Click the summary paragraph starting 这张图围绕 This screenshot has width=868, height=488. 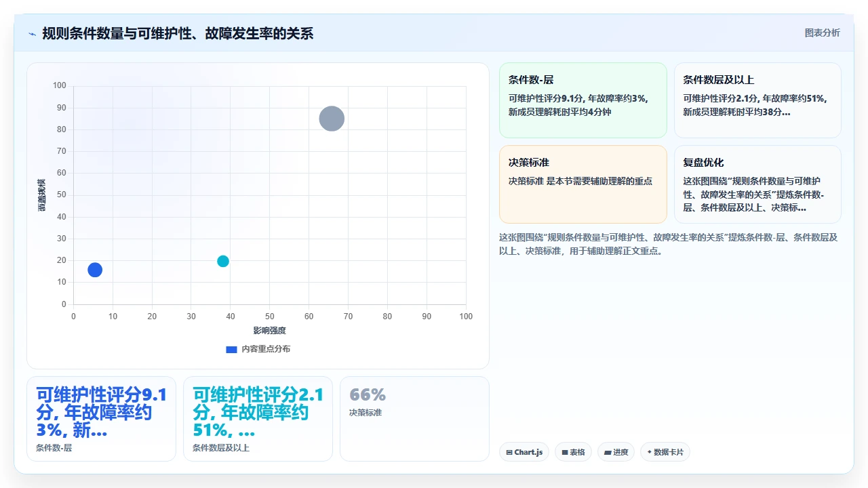669,244
